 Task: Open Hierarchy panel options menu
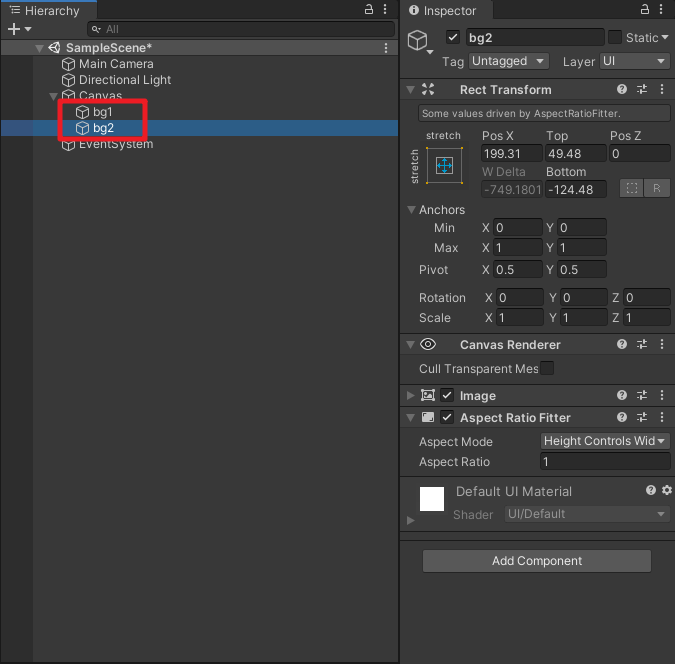click(x=385, y=9)
